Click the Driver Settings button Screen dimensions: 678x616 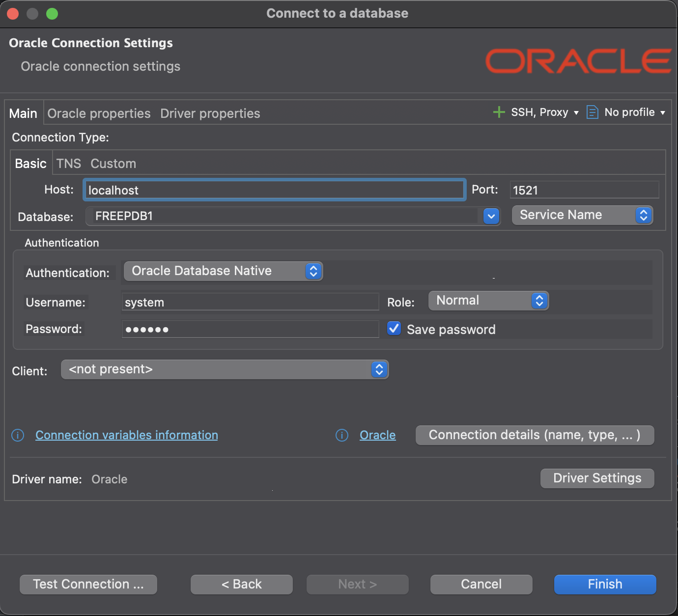(597, 478)
